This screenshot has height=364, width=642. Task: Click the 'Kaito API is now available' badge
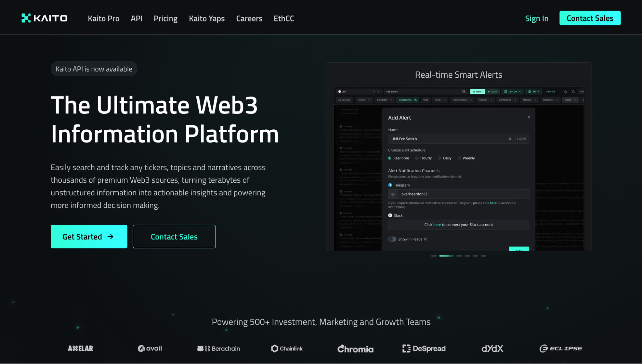click(x=94, y=69)
